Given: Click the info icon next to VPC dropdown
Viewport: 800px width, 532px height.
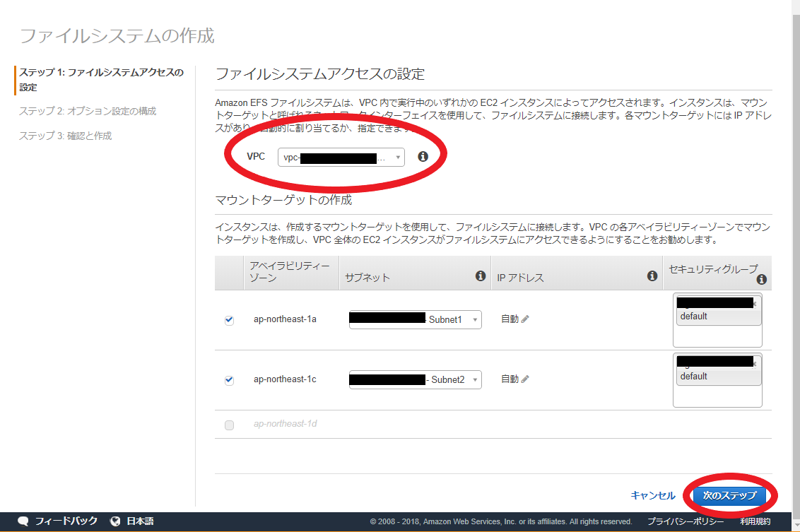Looking at the screenshot, I should (x=423, y=157).
